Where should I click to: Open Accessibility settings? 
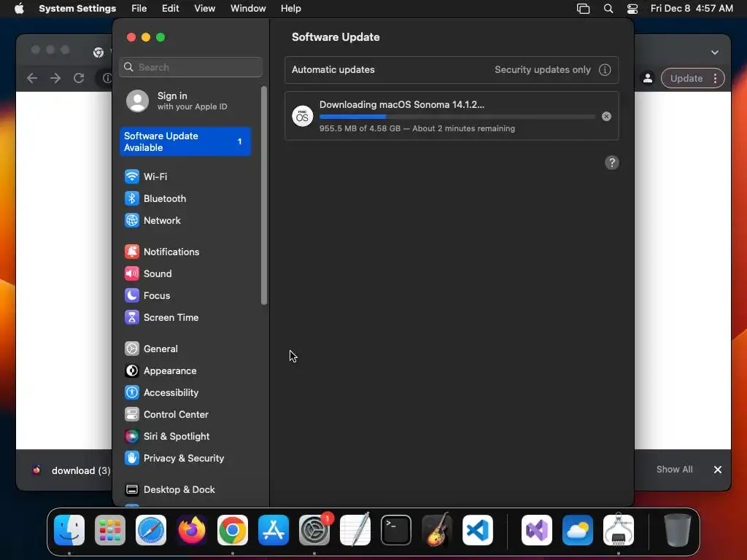tap(185, 393)
